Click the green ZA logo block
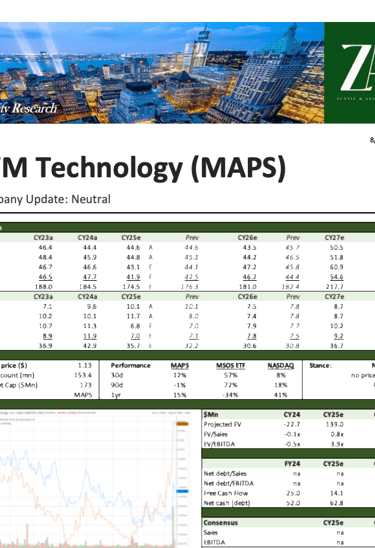 tap(349, 72)
